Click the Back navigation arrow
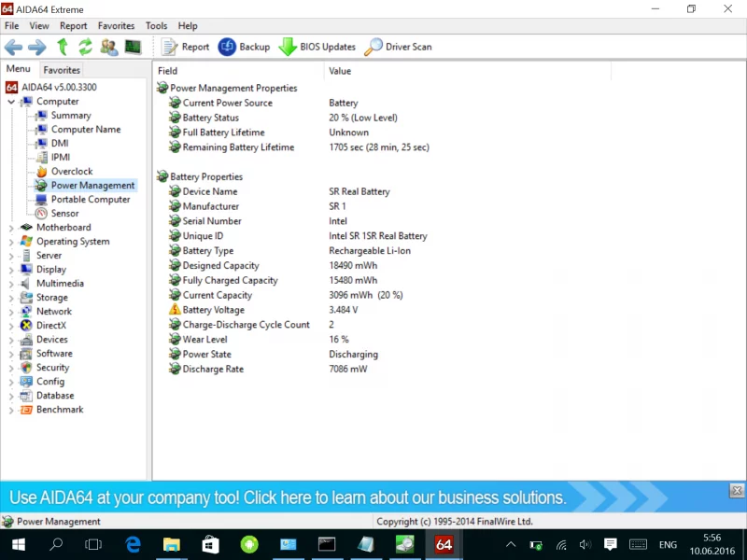Screen dimensions: 747x560 click(13, 47)
